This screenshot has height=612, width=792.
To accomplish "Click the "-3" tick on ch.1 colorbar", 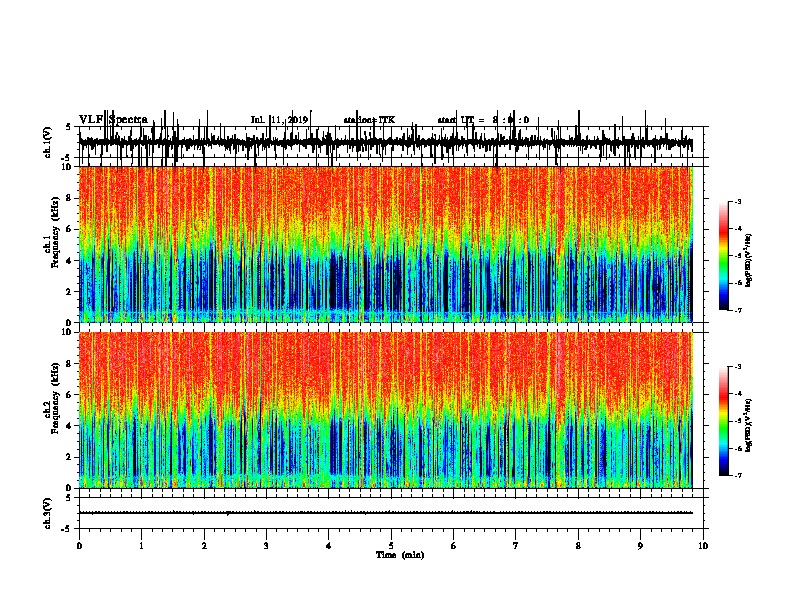I will [x=737, y=202].
